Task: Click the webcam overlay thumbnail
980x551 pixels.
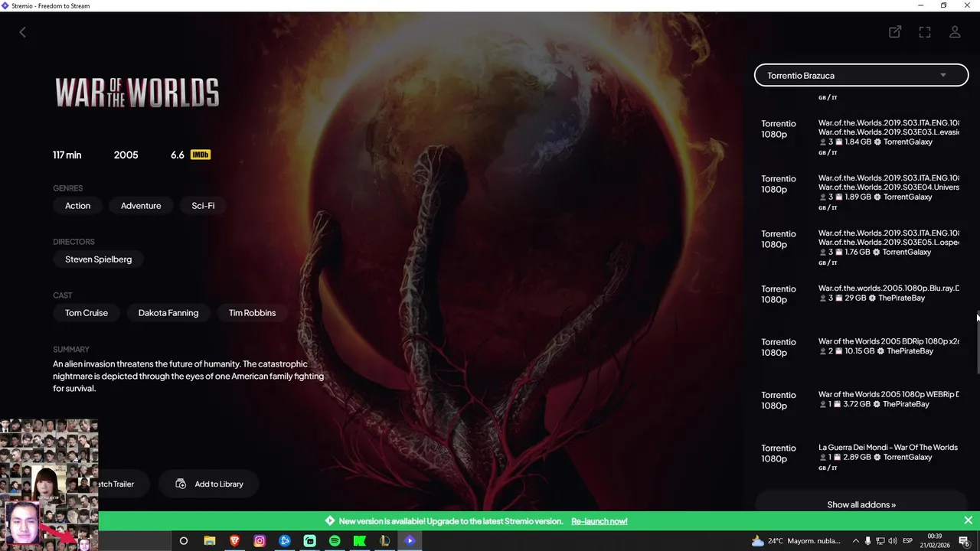Action: [49, 484]
